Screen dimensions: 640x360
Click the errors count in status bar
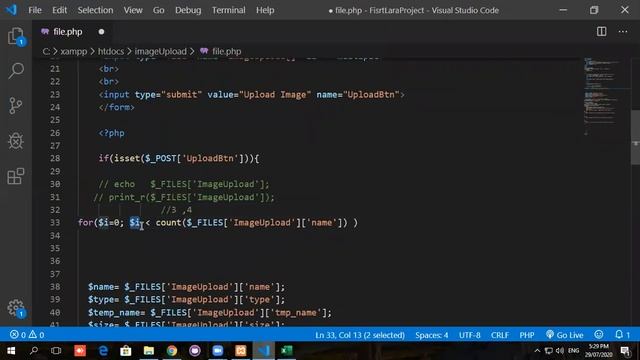pos(18,335)
